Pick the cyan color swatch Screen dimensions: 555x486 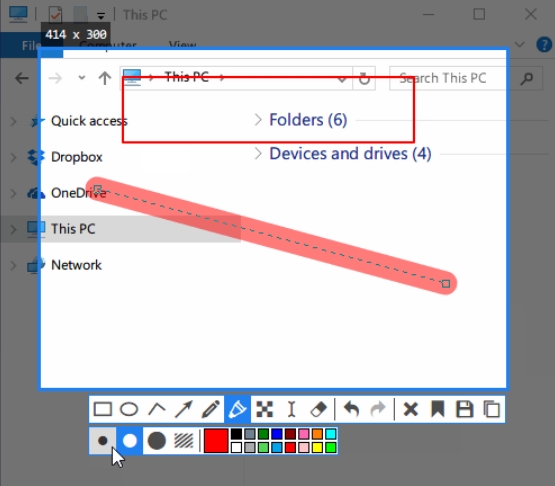331,434
